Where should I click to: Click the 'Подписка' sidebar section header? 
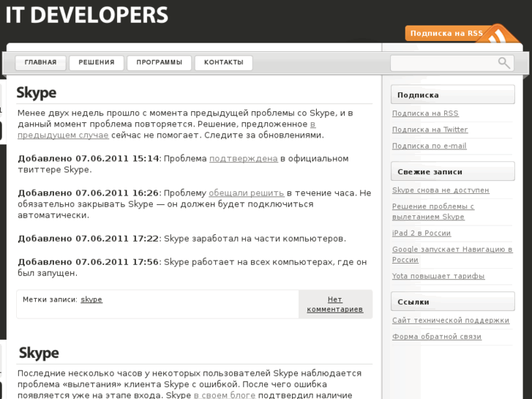point(453,94)
